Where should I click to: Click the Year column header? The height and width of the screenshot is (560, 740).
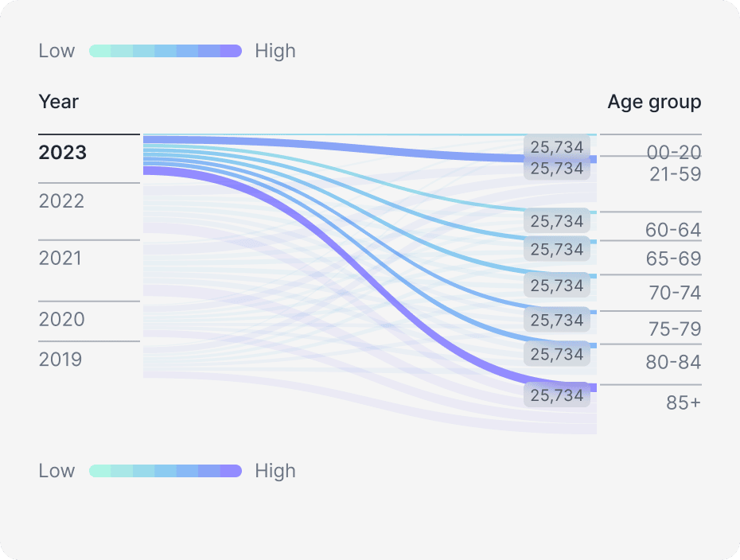59,102
